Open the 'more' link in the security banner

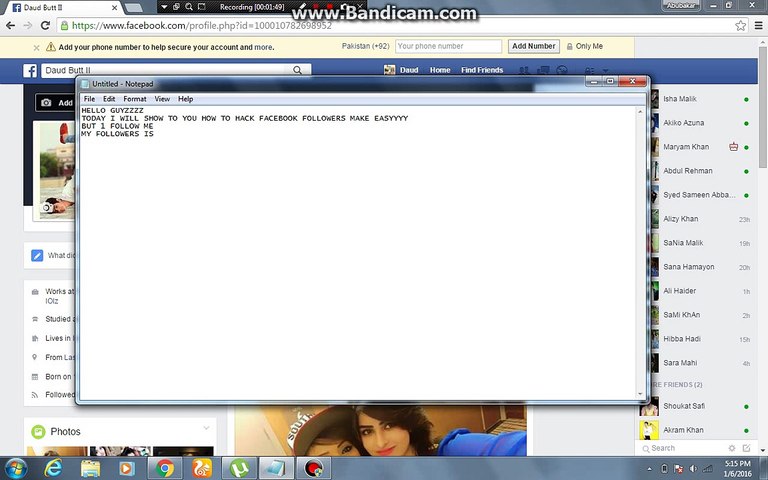click(x=263, y=48)
